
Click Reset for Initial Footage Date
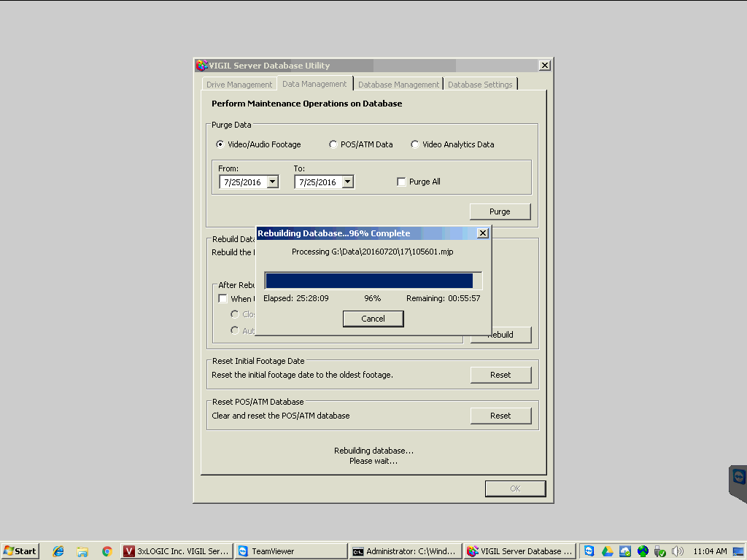[x=500, y=375]
